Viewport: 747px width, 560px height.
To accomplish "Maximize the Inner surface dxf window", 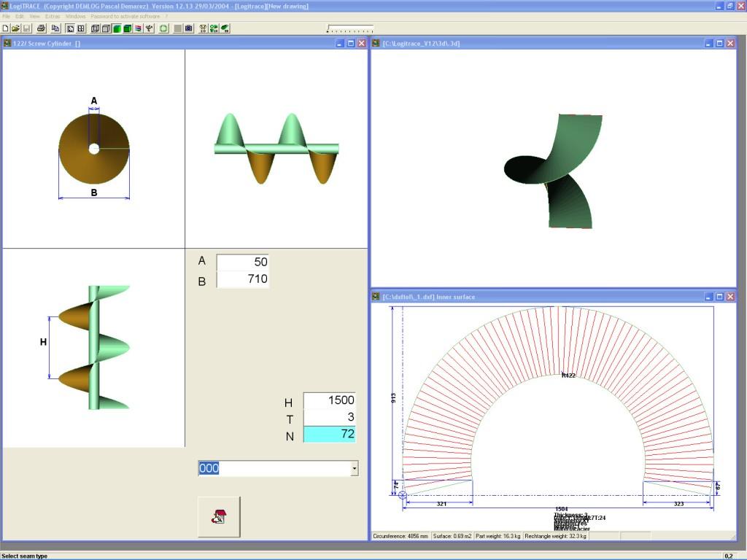I will (x=719, y=297).
